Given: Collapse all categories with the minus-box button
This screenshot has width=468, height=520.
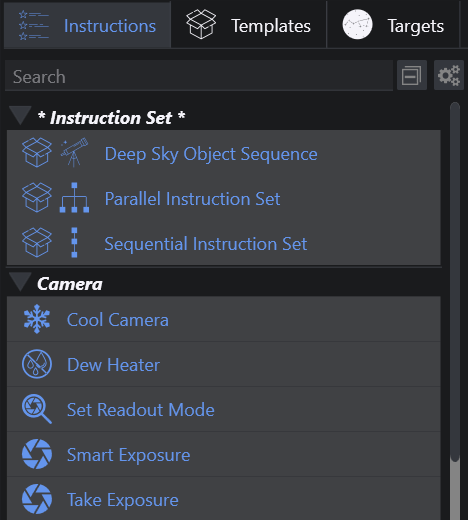Looking at the screenshot, I should [412, 75].
